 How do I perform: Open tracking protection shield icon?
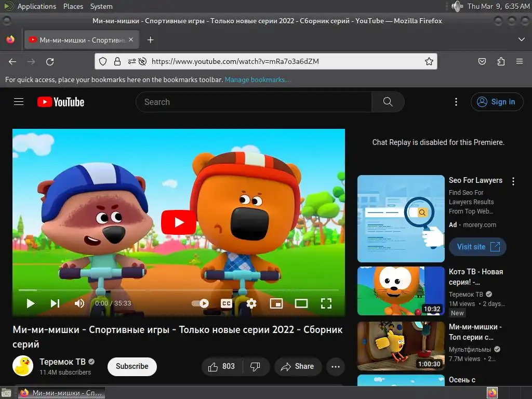(103, 61)
